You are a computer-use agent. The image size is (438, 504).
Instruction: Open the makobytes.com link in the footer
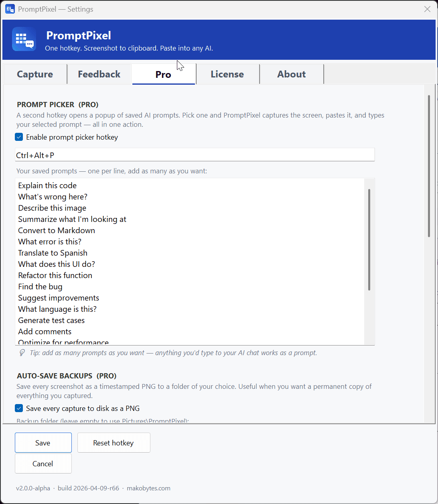point(148,488)
